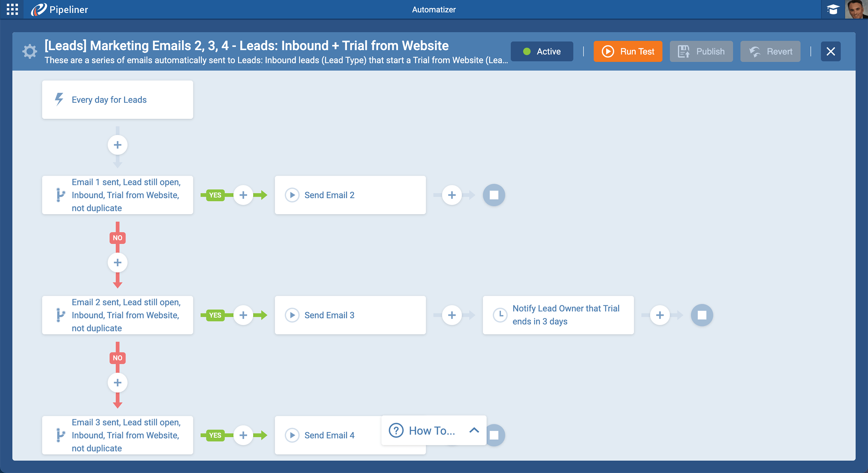The image size is (868, 473).
Task: Click the Run Test button
Action: 626,51
